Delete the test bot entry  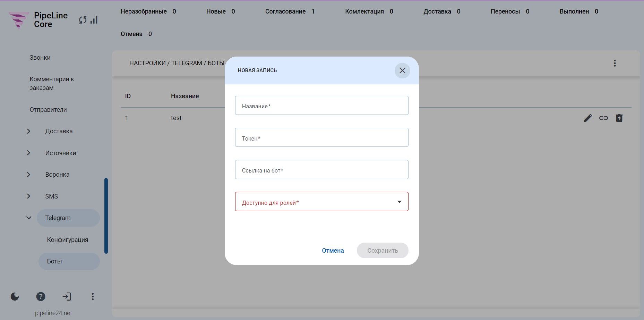[619, 118]
